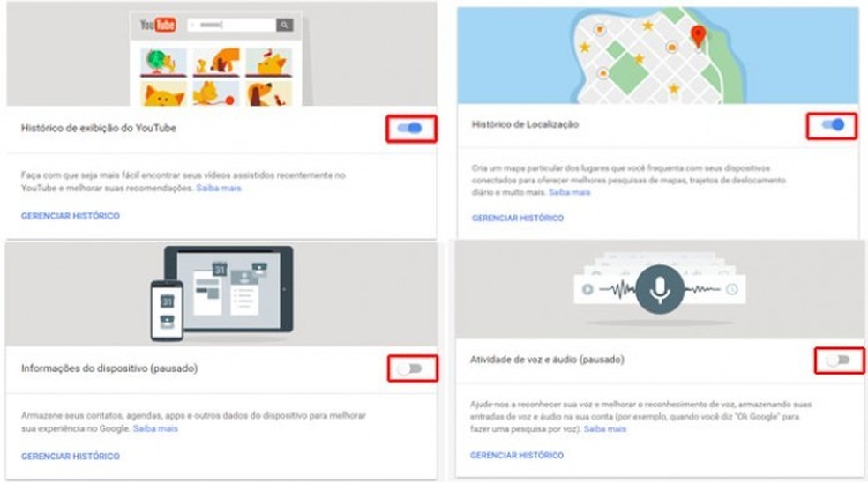The width and height of the screenshot is (868, 483).
Task: Click GERENCIAR HISTÓRICO for voice and audio
Action: point(517,455)
